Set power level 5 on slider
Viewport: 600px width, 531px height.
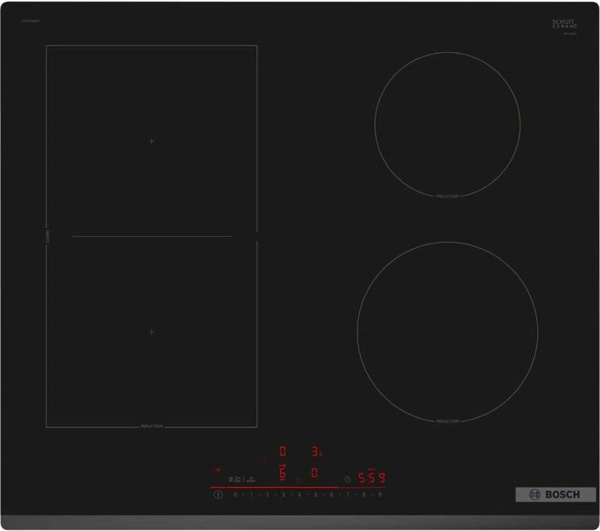coord(315,494)
